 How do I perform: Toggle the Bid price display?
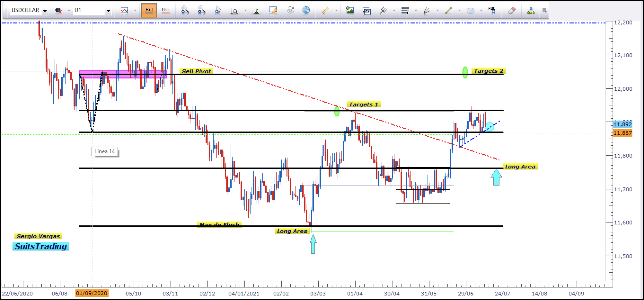point(149,10)
